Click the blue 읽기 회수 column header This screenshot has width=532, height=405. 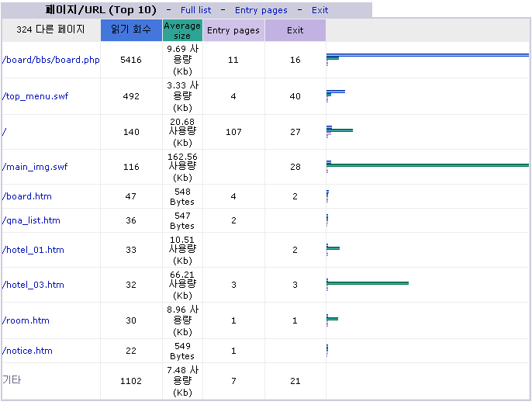131,30
